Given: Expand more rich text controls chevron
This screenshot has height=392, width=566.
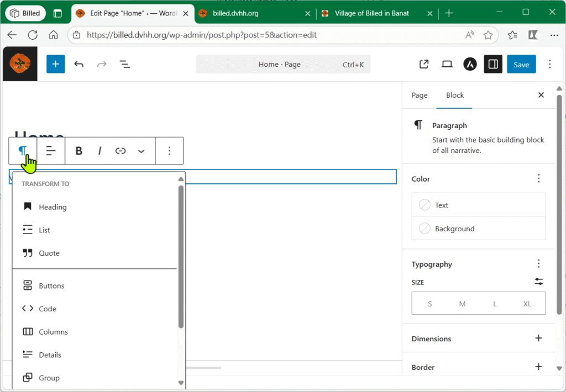Looking at the screenshot, I should click(141, 151).
